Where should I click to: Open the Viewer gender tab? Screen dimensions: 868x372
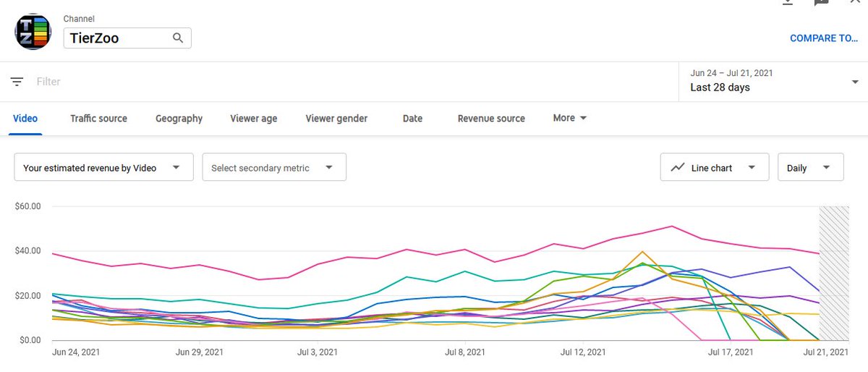[336, 118]
